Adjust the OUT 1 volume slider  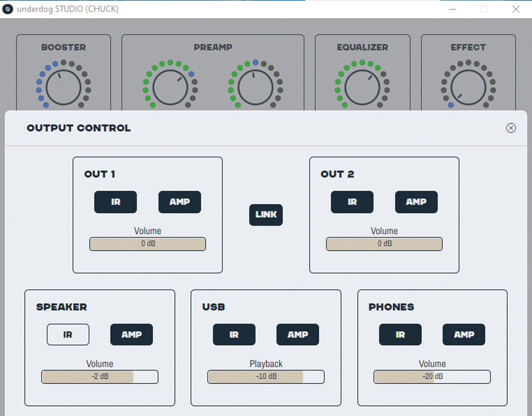148,244
